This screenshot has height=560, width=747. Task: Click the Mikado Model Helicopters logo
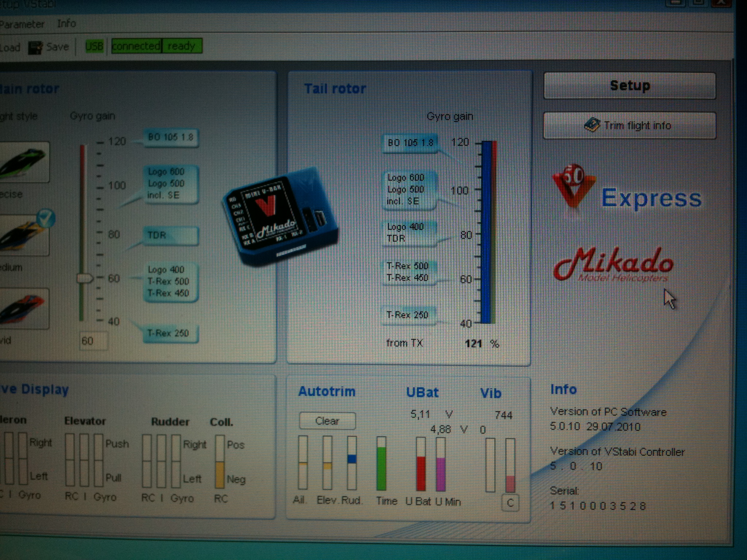coord(613,265)
